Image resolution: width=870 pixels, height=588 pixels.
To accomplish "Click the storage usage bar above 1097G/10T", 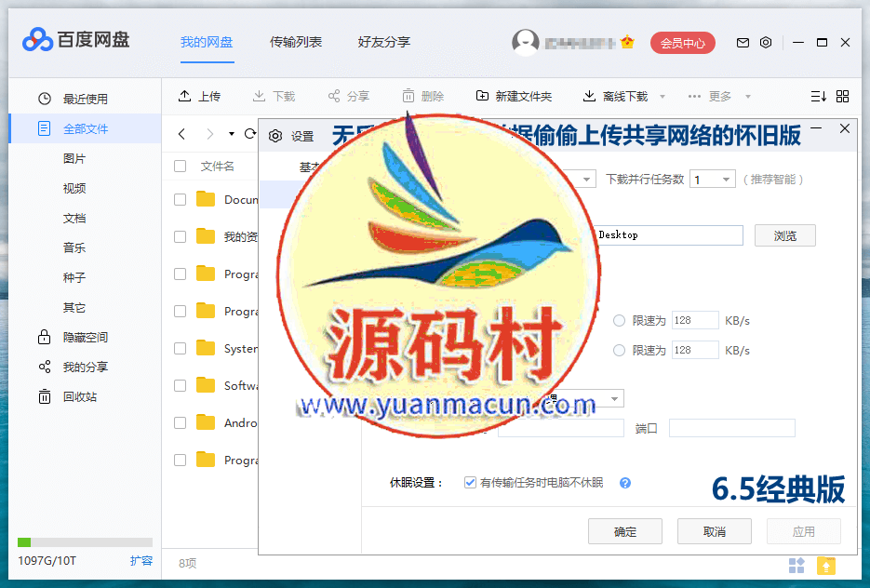I will click(x=85, y=541).
